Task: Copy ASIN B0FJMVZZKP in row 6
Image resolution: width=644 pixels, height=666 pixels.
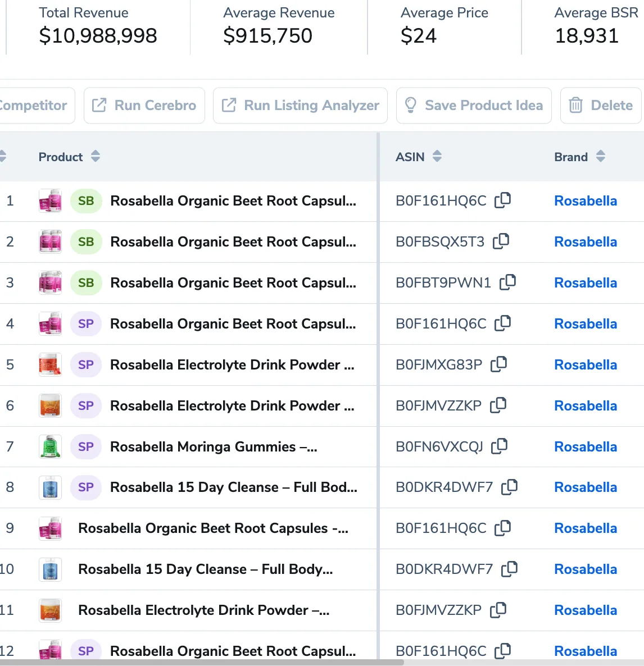Action: pyautogui.click(x=498, y=405)
